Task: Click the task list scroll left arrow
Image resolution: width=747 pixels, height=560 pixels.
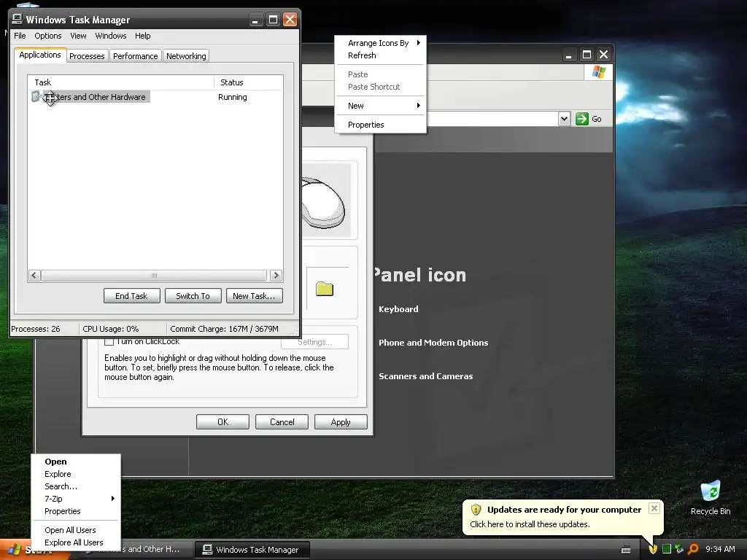Action: [x=34, y=275]
